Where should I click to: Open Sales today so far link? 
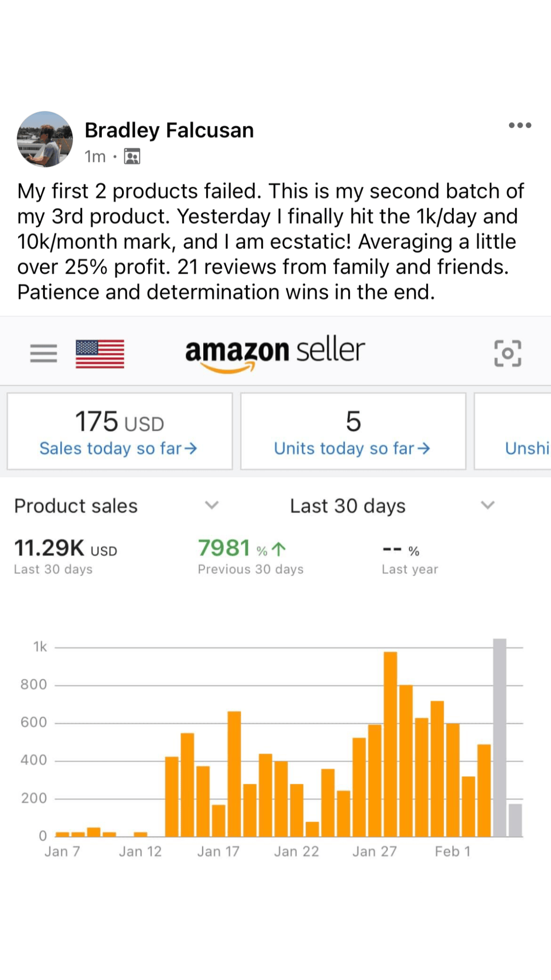click(118, 448)
